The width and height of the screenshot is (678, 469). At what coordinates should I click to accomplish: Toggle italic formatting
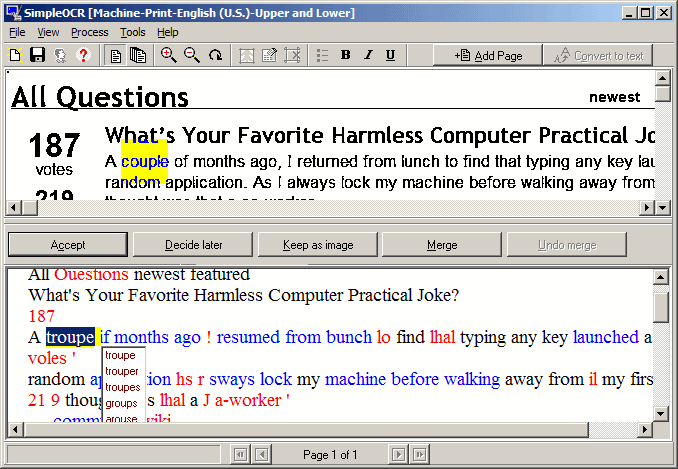pos(367,55)
